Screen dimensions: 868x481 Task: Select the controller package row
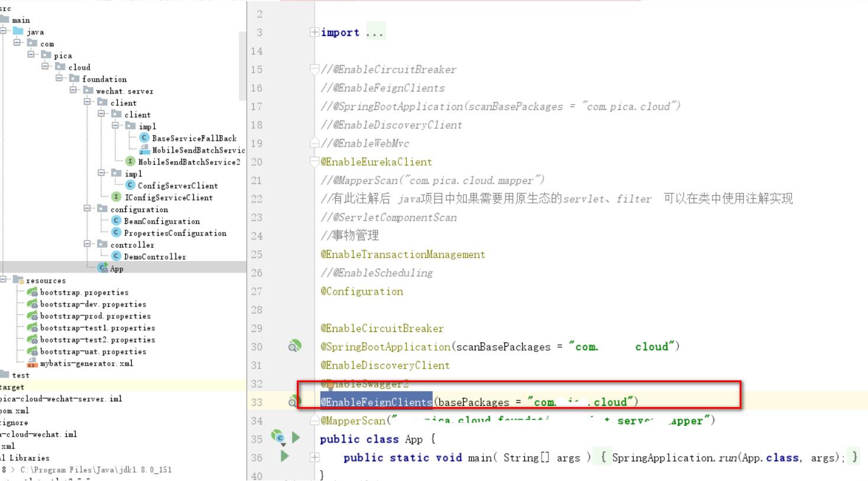pyautogui.click(x=126, y=244)
